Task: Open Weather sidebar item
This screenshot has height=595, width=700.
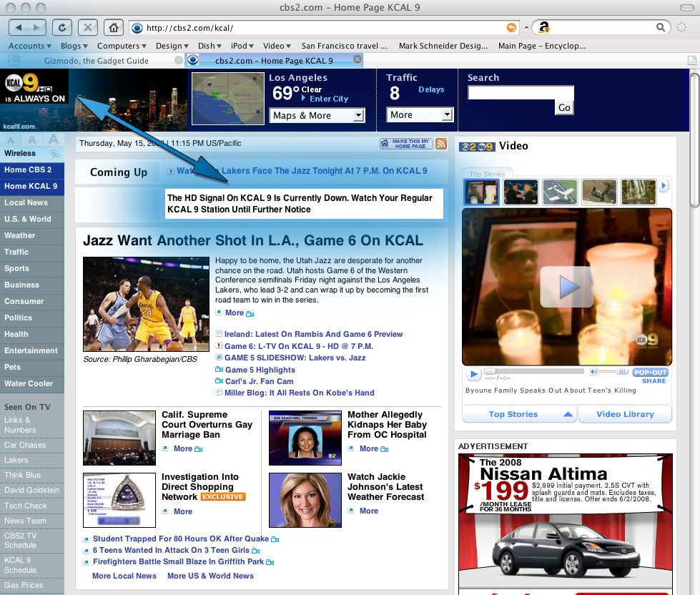Action: click(x=32, y=236)
